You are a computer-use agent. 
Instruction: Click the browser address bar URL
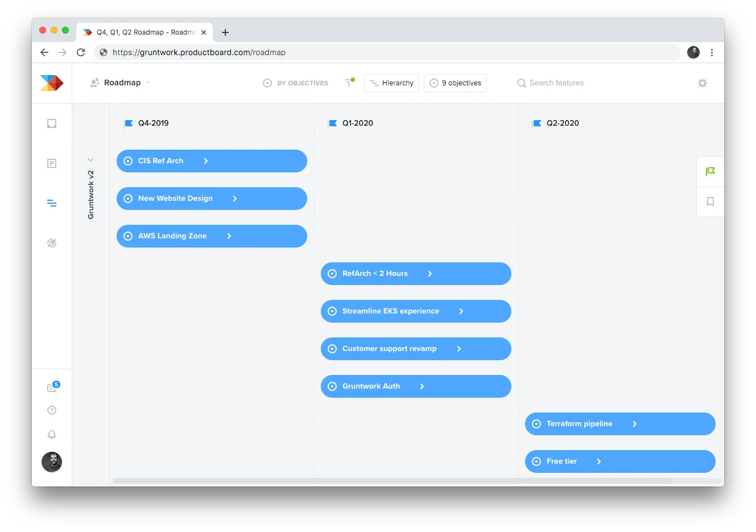(x=199, y=52)
